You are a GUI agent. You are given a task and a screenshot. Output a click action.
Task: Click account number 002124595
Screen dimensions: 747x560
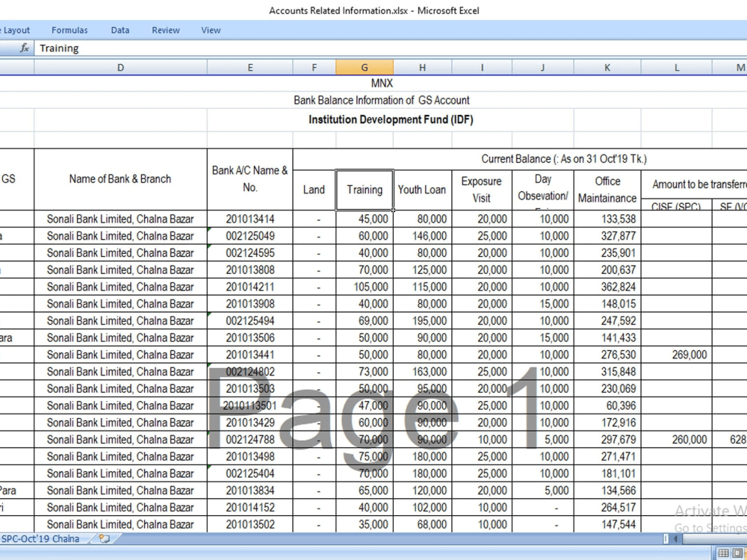[x=250, y=253]
